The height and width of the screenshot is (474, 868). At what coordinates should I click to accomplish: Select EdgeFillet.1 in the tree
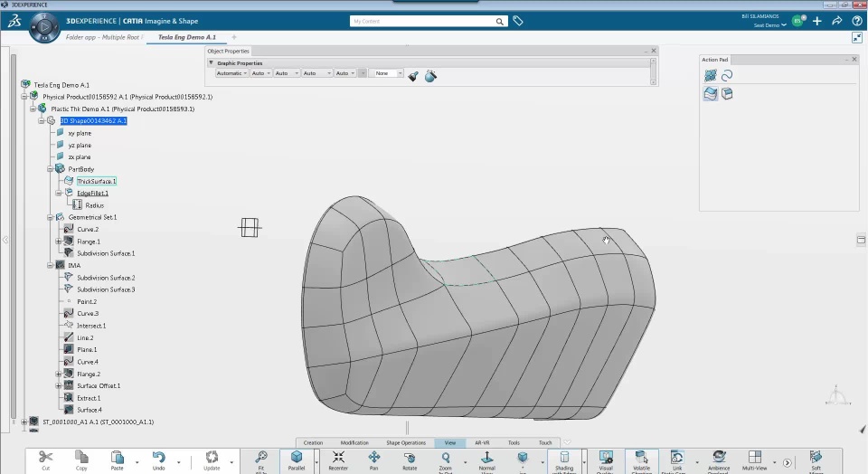[92, 194]
